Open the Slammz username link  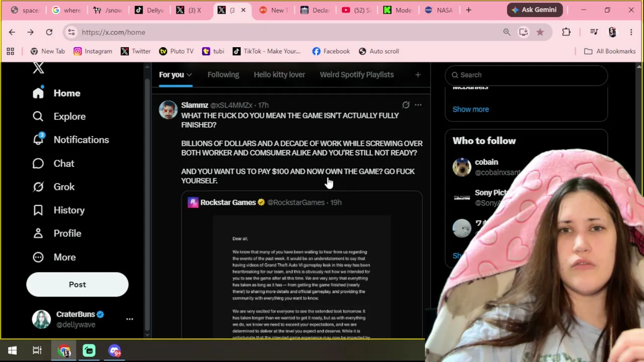[x=195, y=105]
